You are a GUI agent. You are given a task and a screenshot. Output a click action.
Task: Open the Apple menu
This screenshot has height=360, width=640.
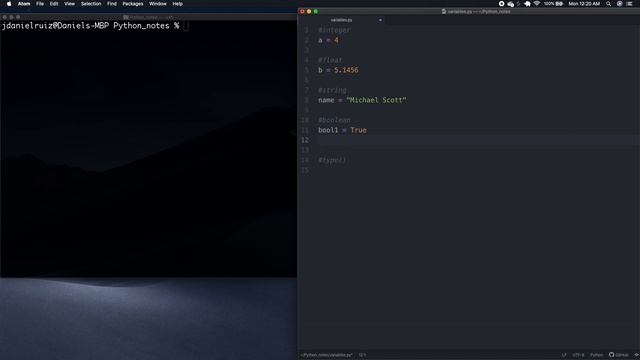[x=9, y=4]
